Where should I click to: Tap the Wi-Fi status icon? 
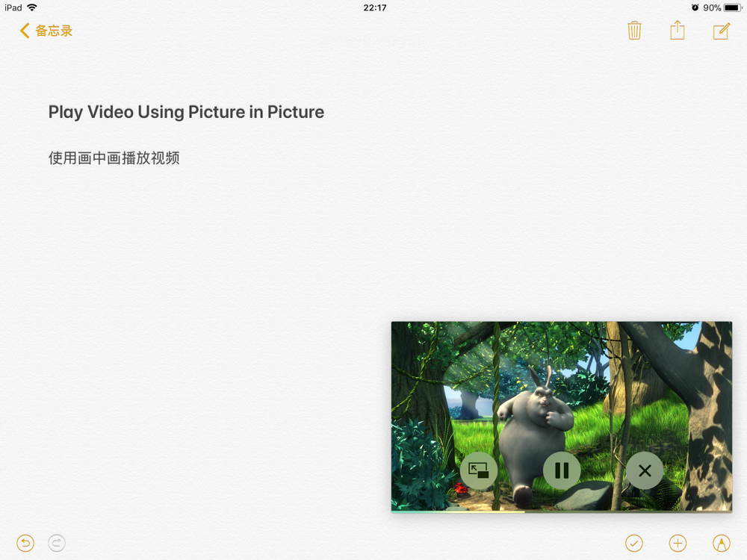(x=32, y=7)
